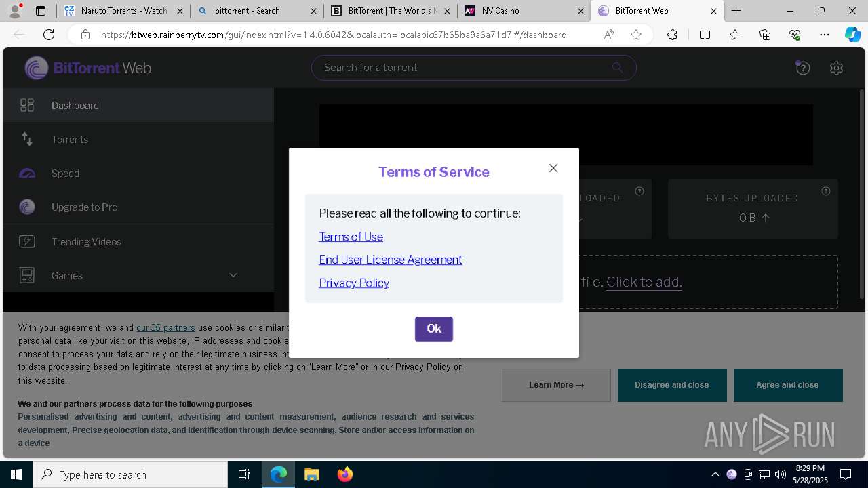Open the BitTorrent Web settings gear
The width and height of the screenshot is (868, 488).
pyautogui.click(x=836, y=68)
